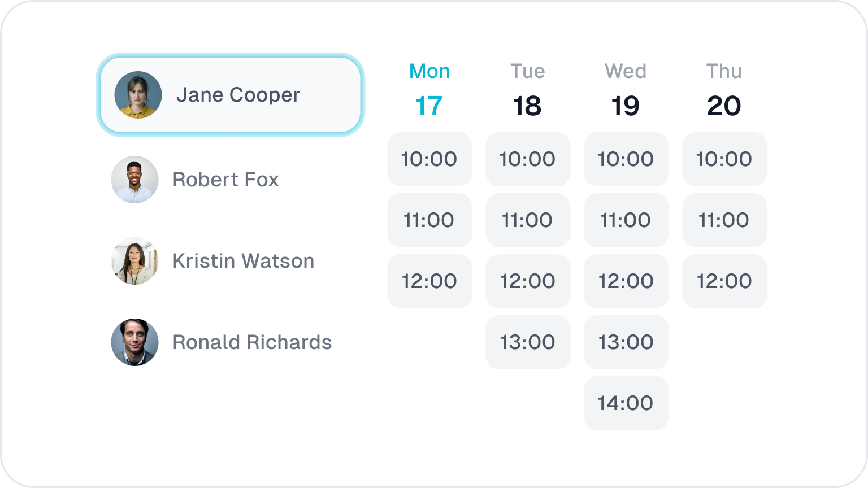Image resolution: width=868 pixels, height=488 pixels.
Task: Click Ronald Richards' profile photo
Action: 134,342
